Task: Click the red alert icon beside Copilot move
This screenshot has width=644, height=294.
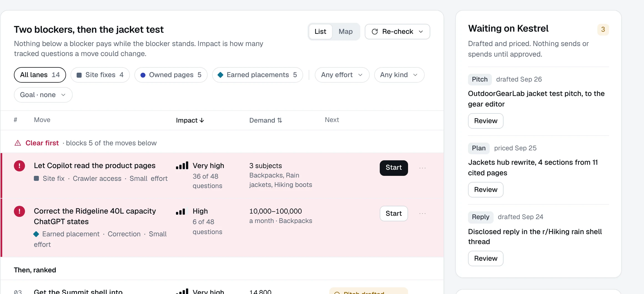Action: (x=19, y=166)
